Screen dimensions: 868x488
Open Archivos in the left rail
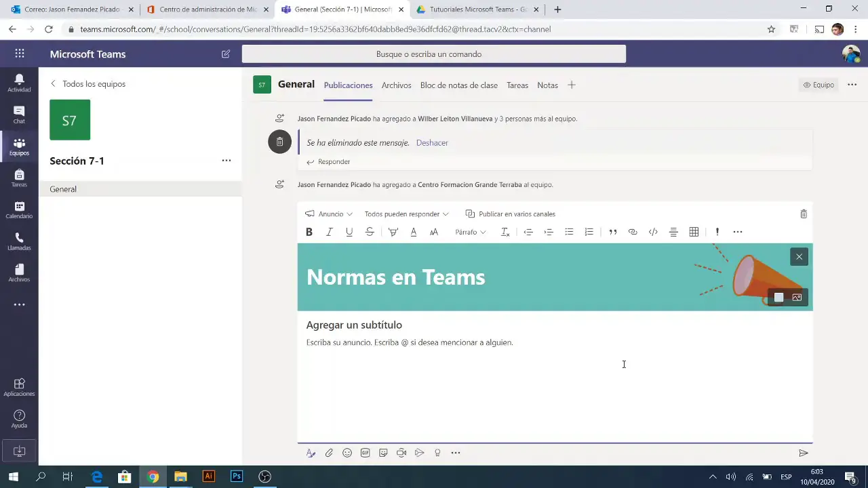coord(19,273)
